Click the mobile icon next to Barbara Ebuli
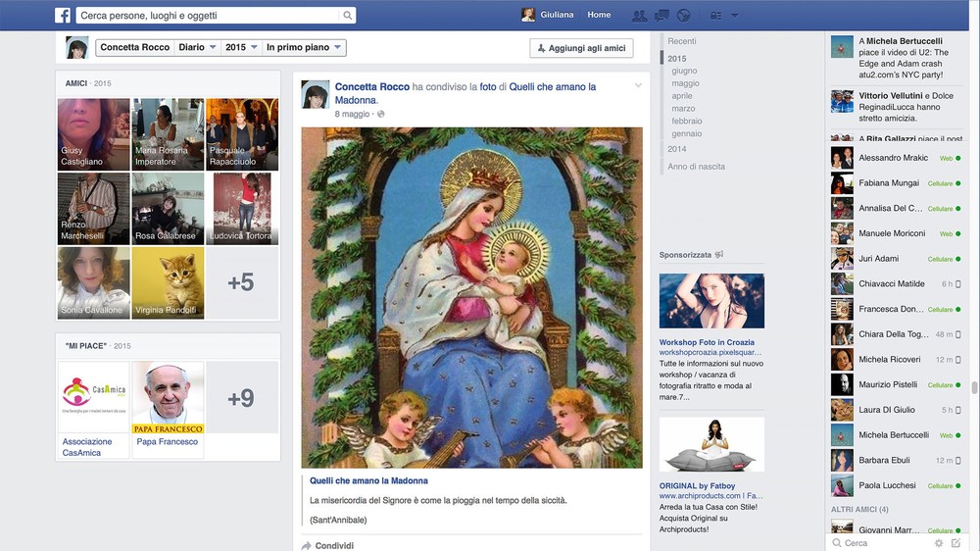 point(958,461)
